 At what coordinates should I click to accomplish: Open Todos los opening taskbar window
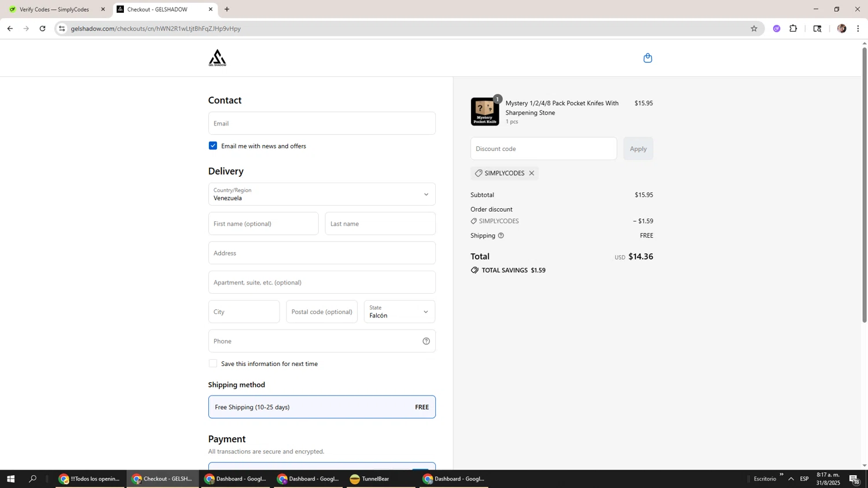(x=90, y=479)
